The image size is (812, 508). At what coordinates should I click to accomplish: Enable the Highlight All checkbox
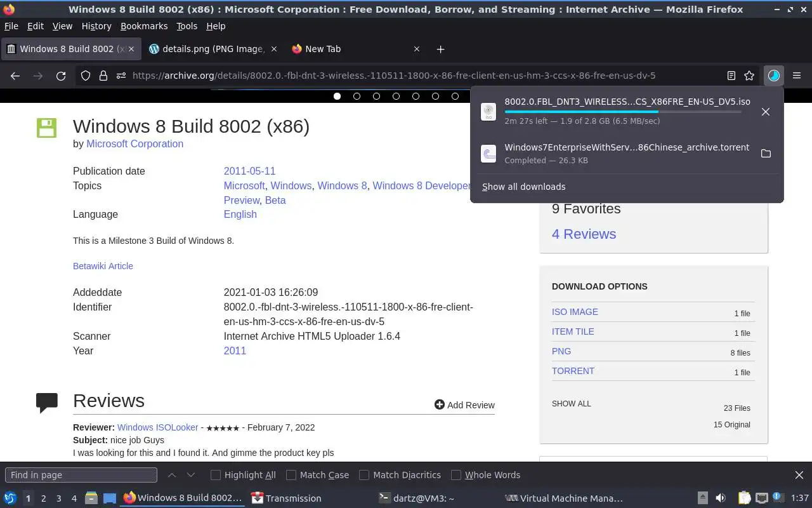(215, 475)
